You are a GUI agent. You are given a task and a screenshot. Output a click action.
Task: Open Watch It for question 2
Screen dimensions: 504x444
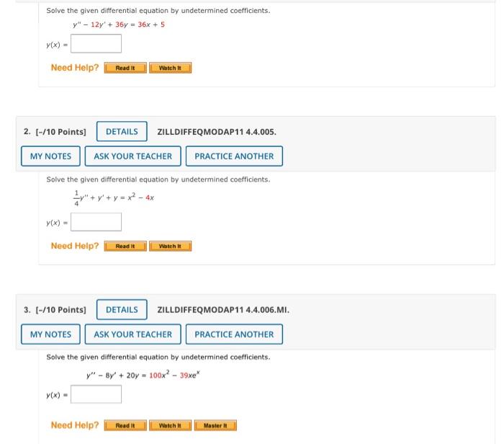pos(171,246)
